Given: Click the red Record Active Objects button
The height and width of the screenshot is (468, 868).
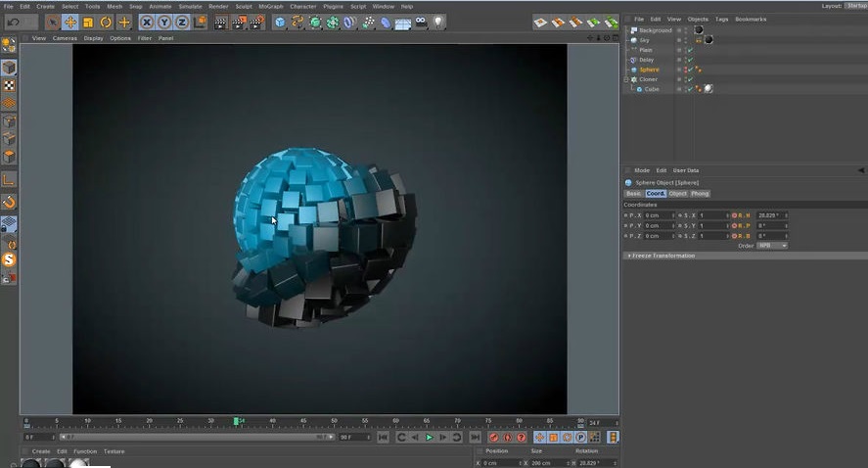Looking at the screenshot, I should pos(493,438).
